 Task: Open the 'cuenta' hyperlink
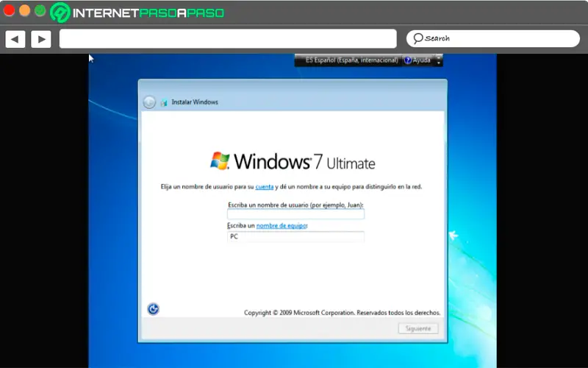click(x=265, y=187)
